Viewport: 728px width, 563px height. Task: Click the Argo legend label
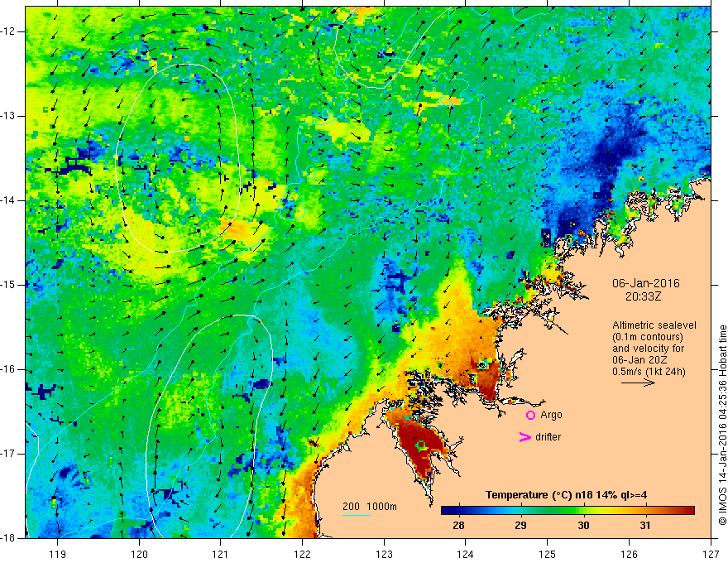[551, 416]
